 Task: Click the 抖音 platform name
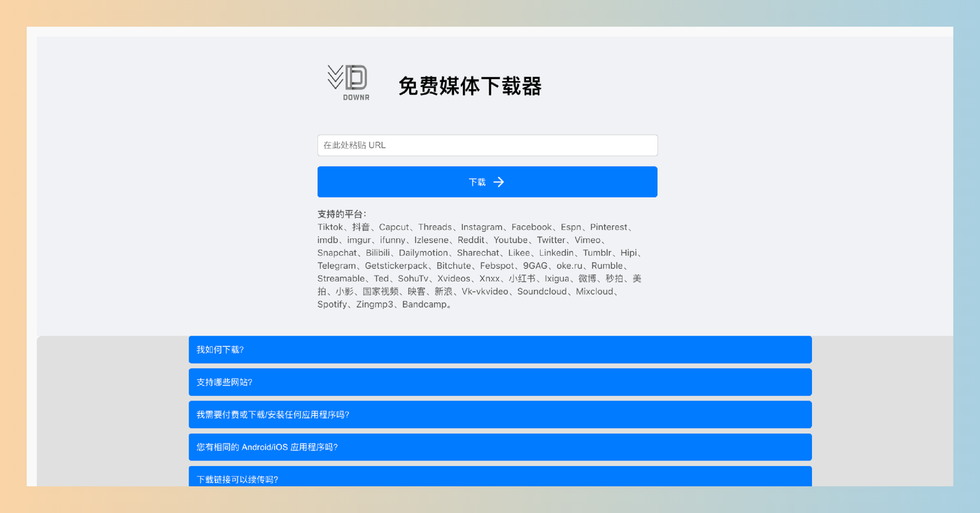[361, 227]
